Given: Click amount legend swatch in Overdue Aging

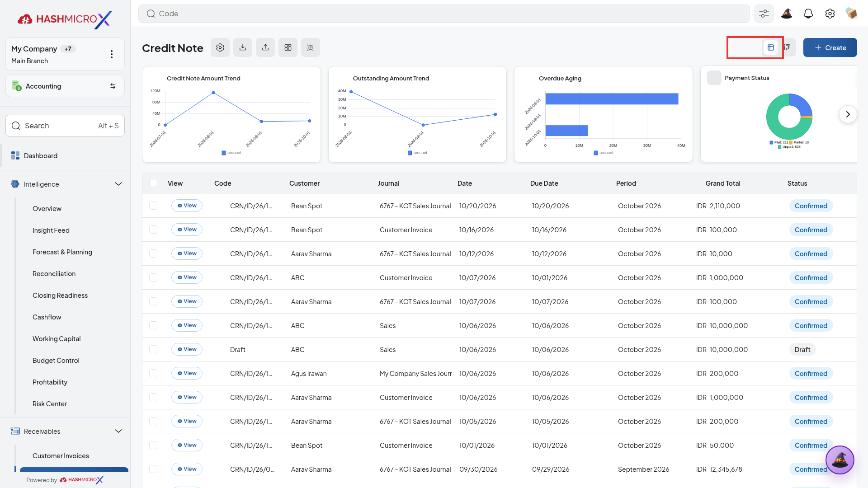Looking at the screenshot, I should tap(596, 153).
